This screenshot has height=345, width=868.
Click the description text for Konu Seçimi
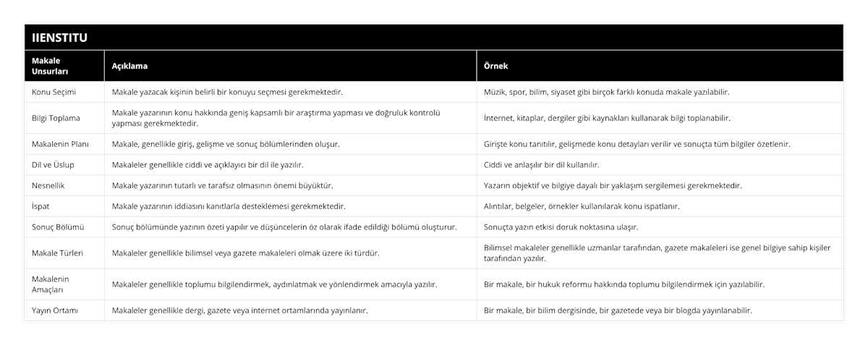(x=227, y=92)
